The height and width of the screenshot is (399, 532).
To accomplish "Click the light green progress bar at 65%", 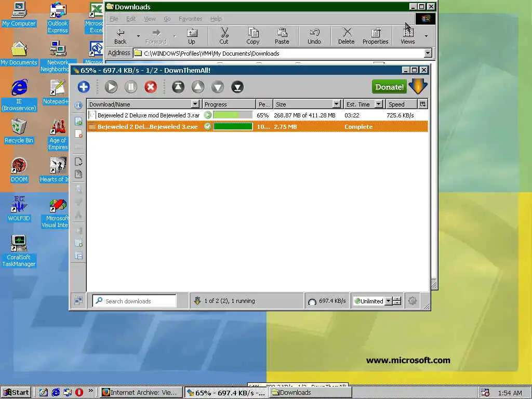I will 233,115.
